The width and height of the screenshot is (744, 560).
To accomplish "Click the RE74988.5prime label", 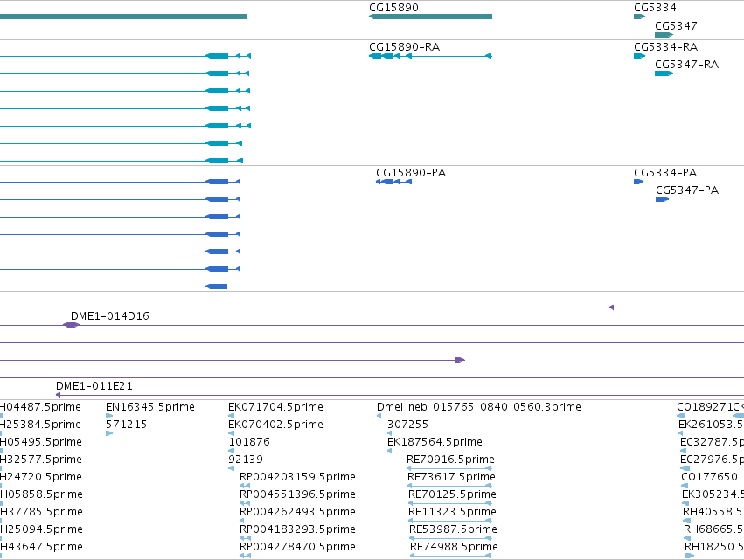I will (x=454, y=547).
